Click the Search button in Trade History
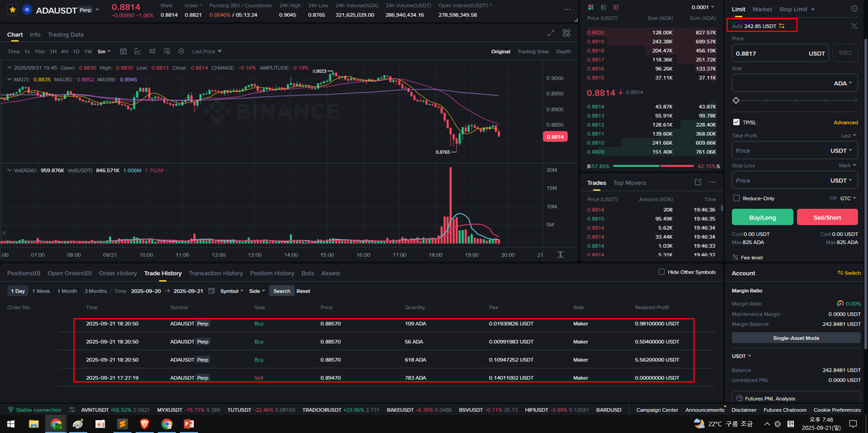Screen dimensions: 868x433 [x=282, y=291]
